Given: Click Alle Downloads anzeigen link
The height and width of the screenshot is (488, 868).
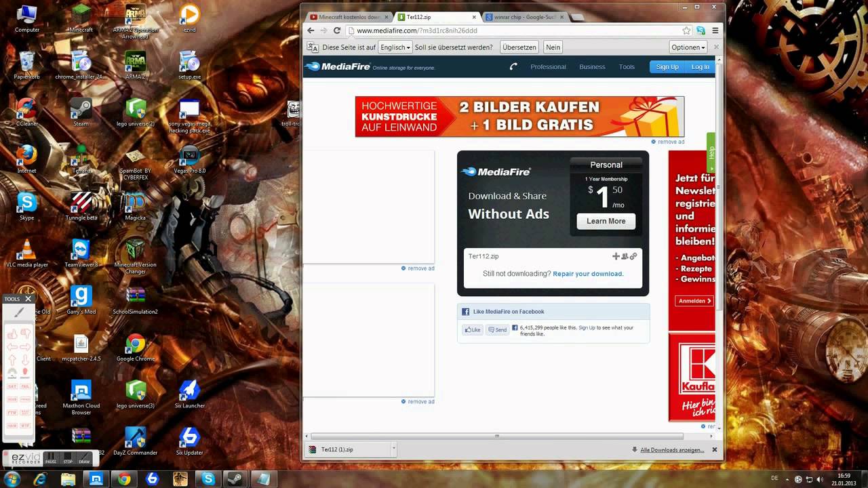Looking at the screenshot, I should [x=672, y=449].
